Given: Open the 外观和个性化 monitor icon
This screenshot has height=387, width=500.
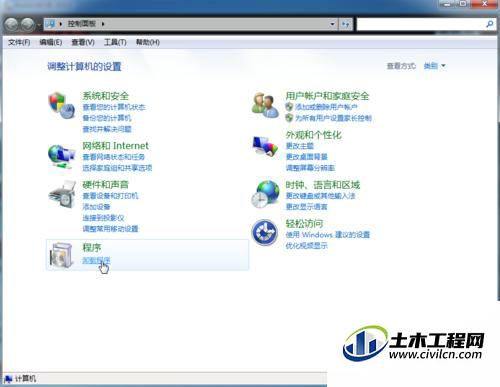Looking at the screenshot, I should coord(265,146).
